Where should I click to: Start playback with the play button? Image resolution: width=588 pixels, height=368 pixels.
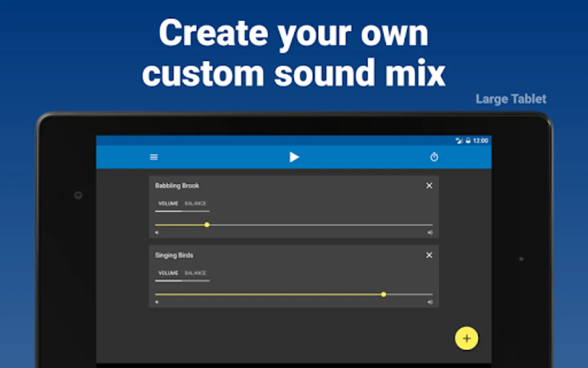[294, 157]
